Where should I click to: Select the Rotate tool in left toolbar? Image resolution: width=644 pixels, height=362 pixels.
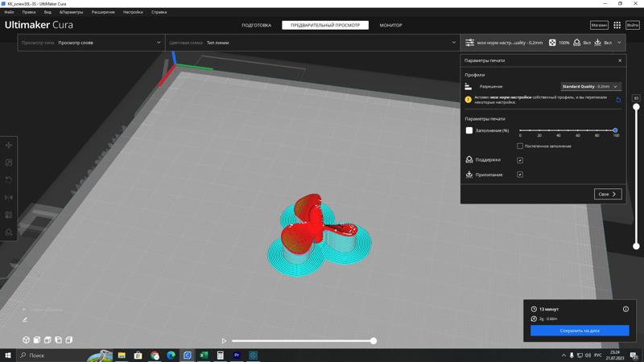coord(9,179)
